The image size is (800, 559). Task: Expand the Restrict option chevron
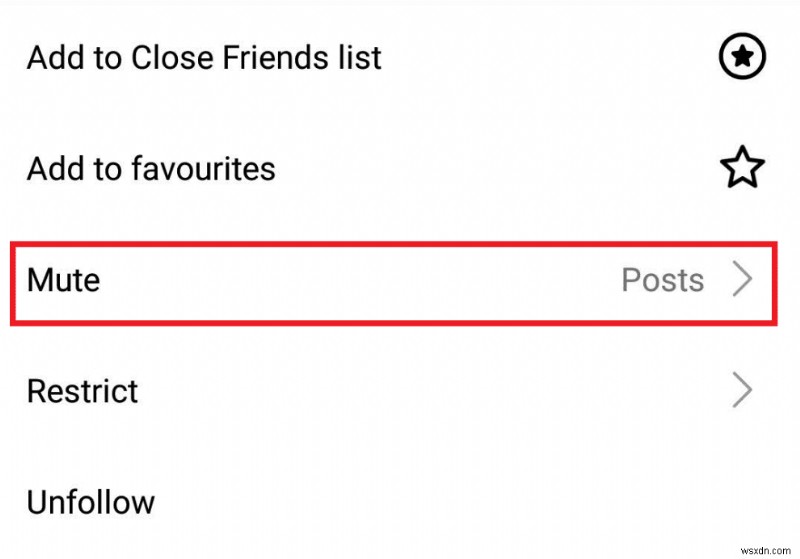pyautogui.click(x=742, y=390)
